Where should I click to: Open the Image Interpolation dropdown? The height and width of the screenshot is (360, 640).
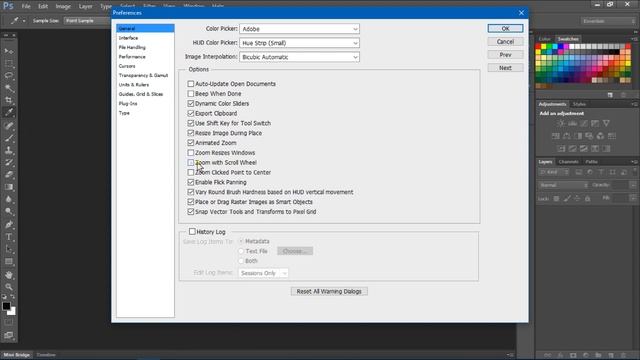(300, 57)
